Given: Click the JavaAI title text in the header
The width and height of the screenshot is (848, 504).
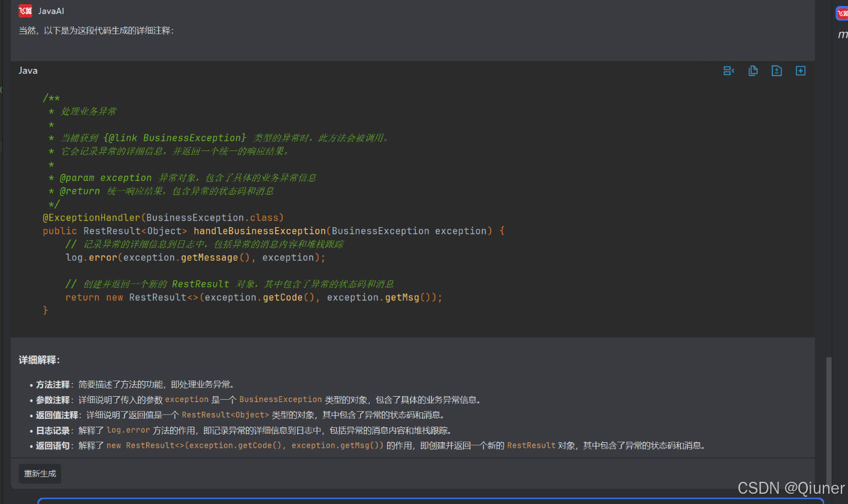Looking at the screenshot, I should coord(51,11).
